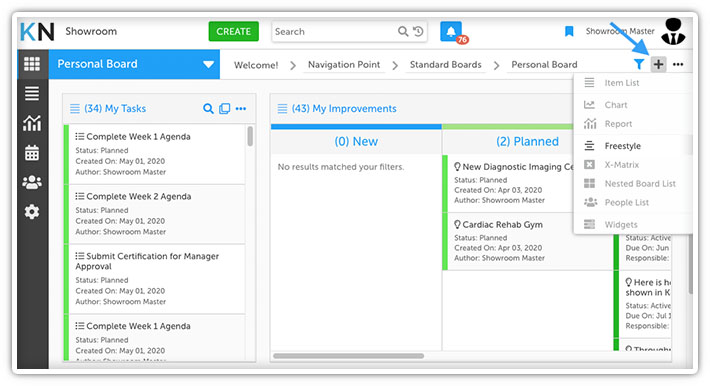Open notifications bell with 76 badge

pos(451,31)
